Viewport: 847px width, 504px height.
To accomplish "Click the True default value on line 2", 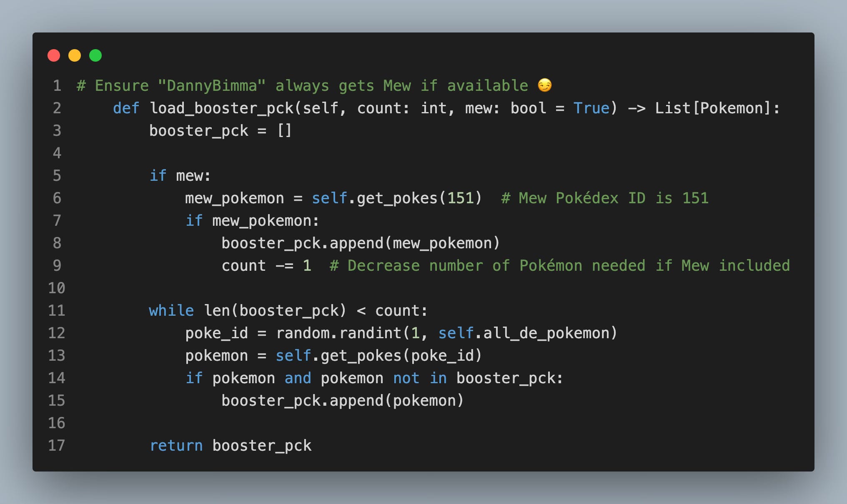I will (x=591, y=108).
